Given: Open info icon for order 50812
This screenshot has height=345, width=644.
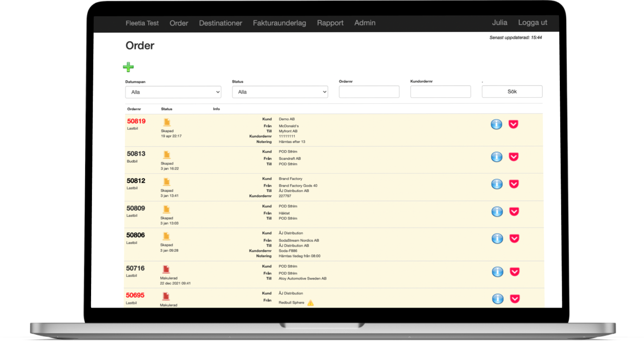Looking at the screenshot, I should tap(497, 184).
